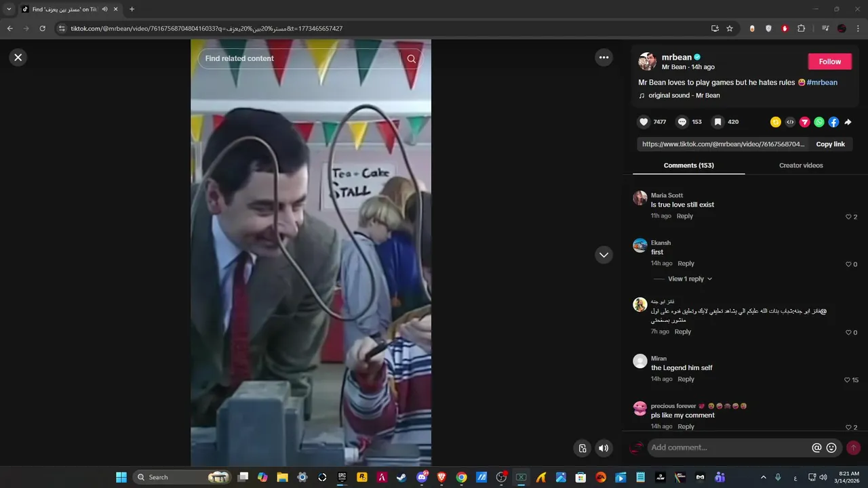Click the Miran commenter name
868x488 pixels.
point(658,359)
